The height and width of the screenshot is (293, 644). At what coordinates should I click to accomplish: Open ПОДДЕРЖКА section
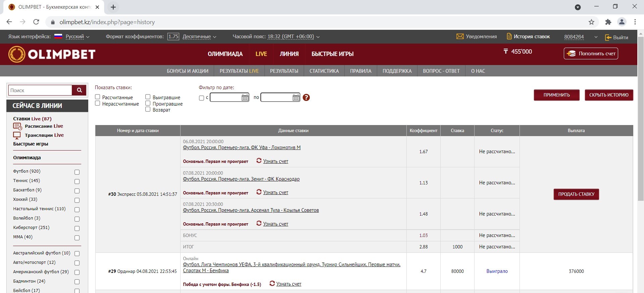[397, 71]
